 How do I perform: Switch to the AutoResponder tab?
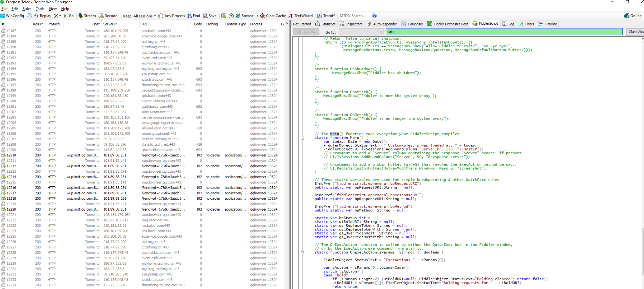point(382,24)
